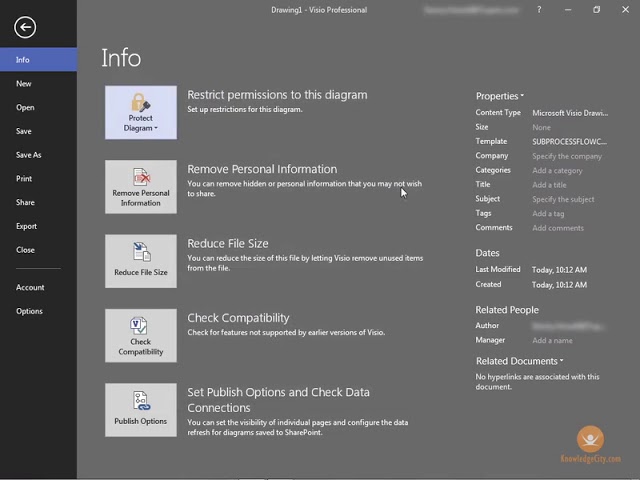Click 'Add a name' for Manager
Screen dimensions: 640x480
pos(552,340)
